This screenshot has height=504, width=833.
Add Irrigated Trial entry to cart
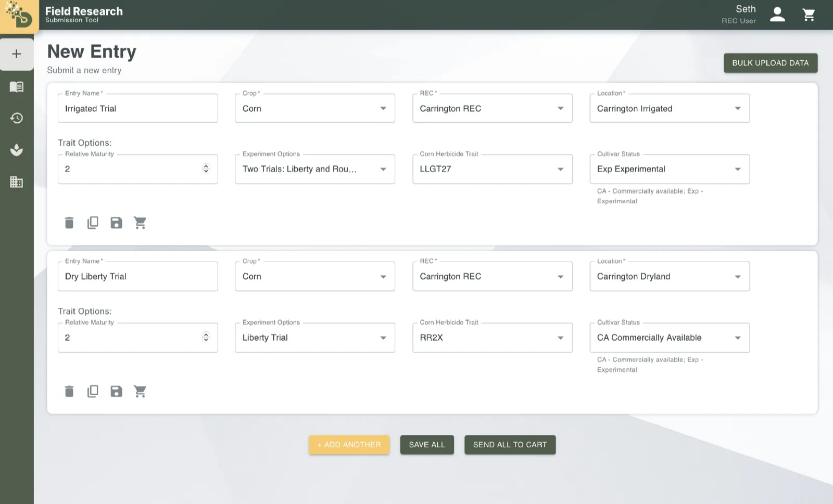140,223
